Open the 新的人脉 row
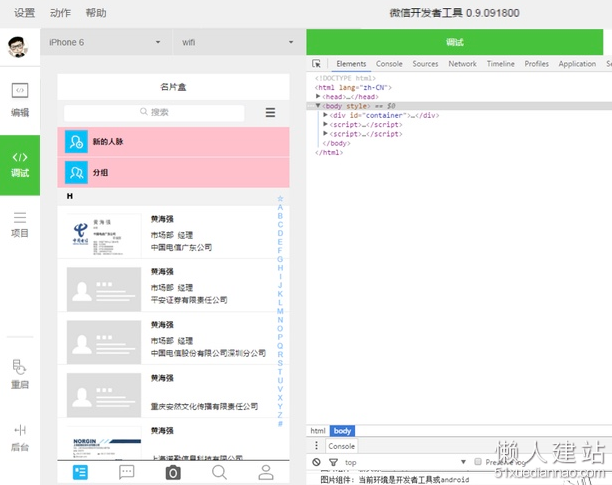 [173, 142]
